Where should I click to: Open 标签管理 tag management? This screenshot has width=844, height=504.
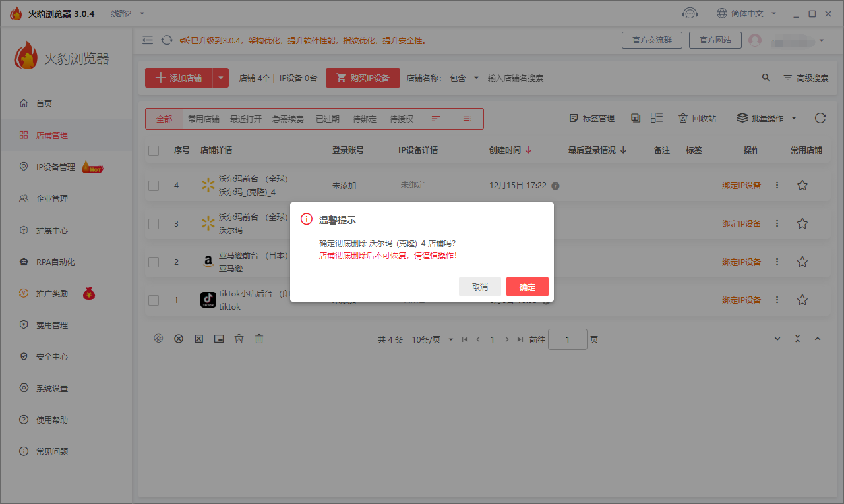pyautogui.click(x=591, y=118)
